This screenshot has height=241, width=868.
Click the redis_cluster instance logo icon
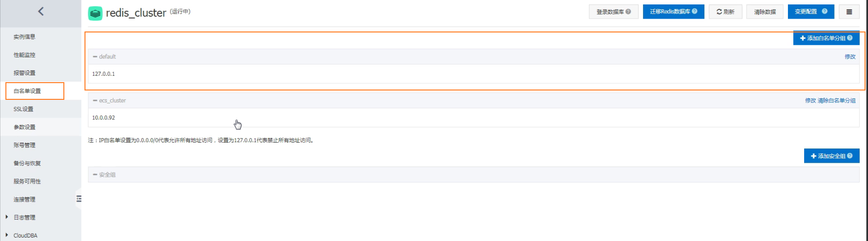(x=95, y=13)
